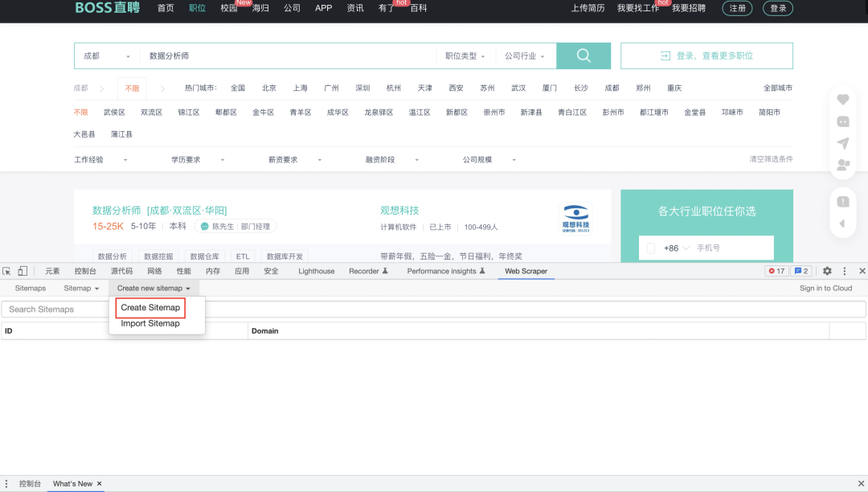This screenshot has height=492, width=868.
Task: Collapse the floating sidebar with the arrow
Action: [x=842, y=223]
